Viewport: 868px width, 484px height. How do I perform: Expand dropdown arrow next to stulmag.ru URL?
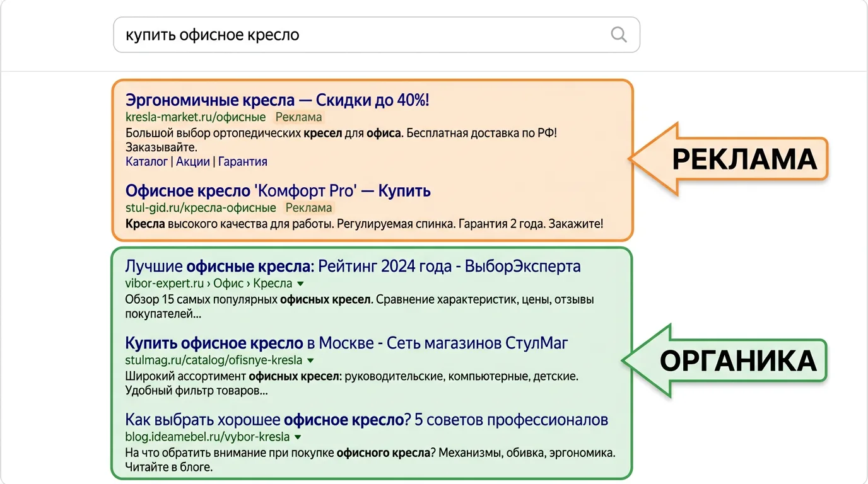tap(310, 361)
